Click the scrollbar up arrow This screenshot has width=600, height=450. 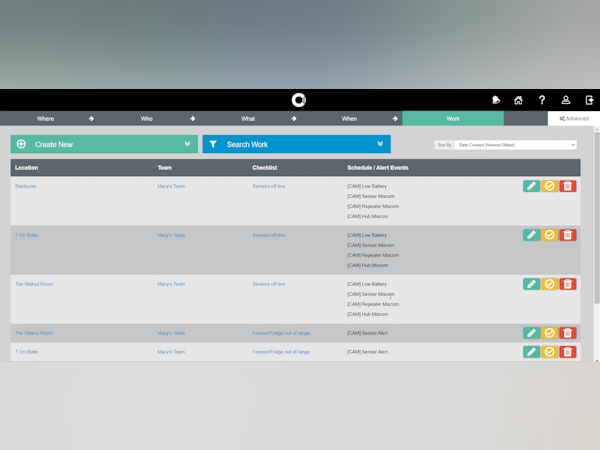[597, 130]
